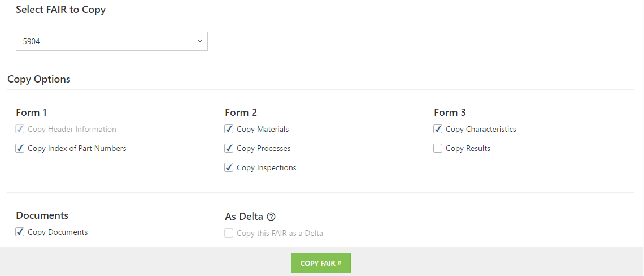
Task: Click the chevron arrow beside 5904
Action: click(199, 41)
